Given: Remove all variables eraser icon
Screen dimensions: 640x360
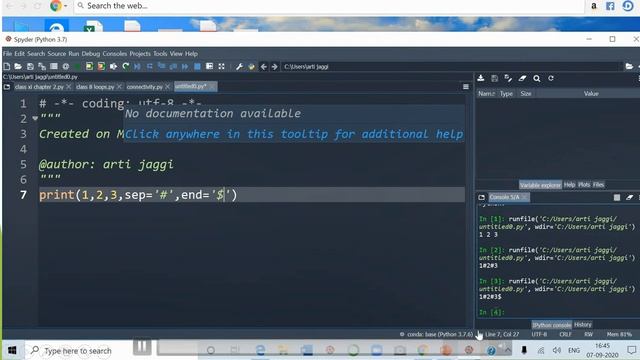Looking at the screenshot, I should pyautogui.click(x=522, y=78).
